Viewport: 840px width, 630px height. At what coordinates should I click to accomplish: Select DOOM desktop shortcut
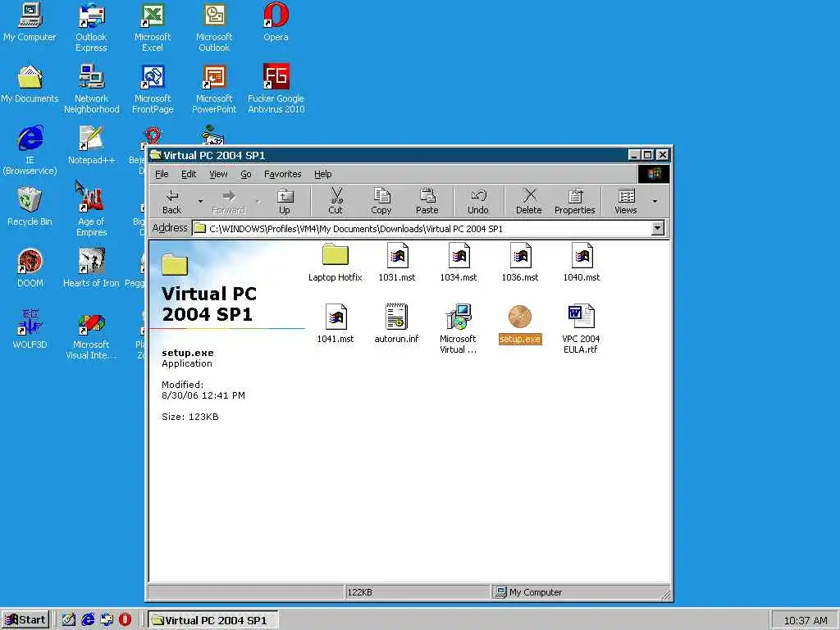[x=30, y=269]
